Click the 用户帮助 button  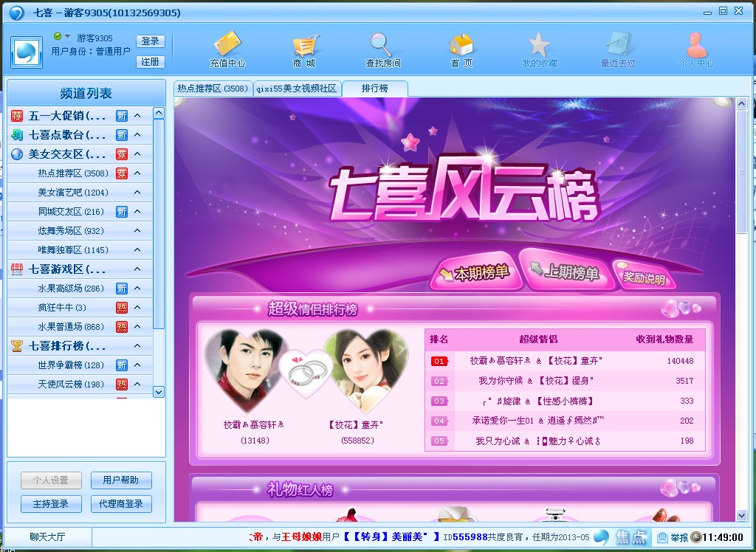tap(121, 480)
